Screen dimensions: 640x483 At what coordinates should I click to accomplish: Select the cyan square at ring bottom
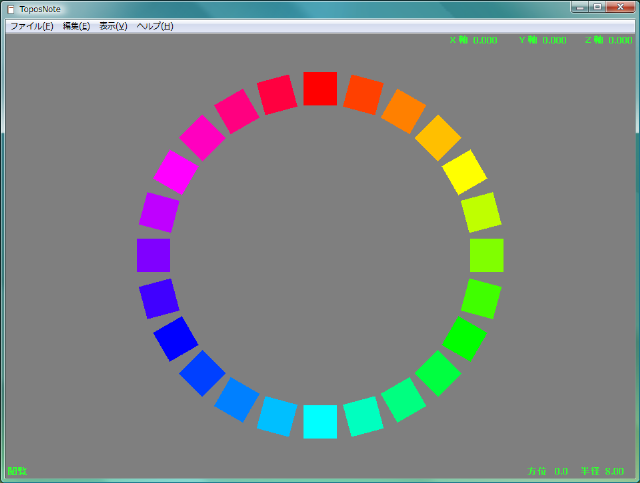[x=320, y=422]
